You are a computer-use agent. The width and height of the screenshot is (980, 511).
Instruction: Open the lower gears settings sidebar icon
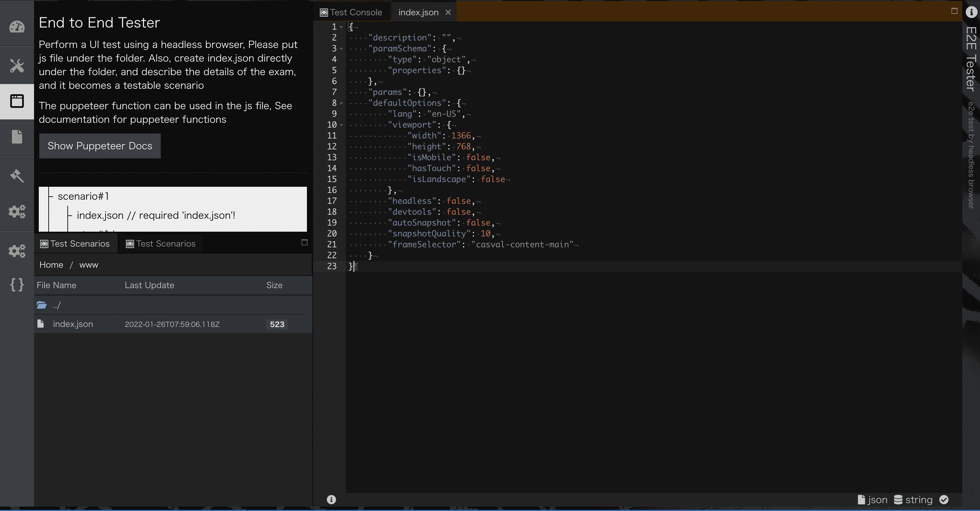coord(17,250)
